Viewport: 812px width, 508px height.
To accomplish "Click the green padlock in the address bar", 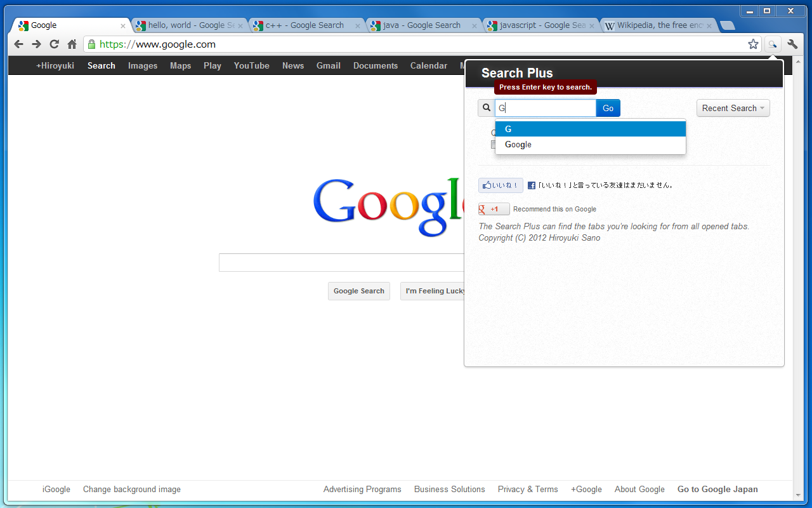I will click(92, 44).
